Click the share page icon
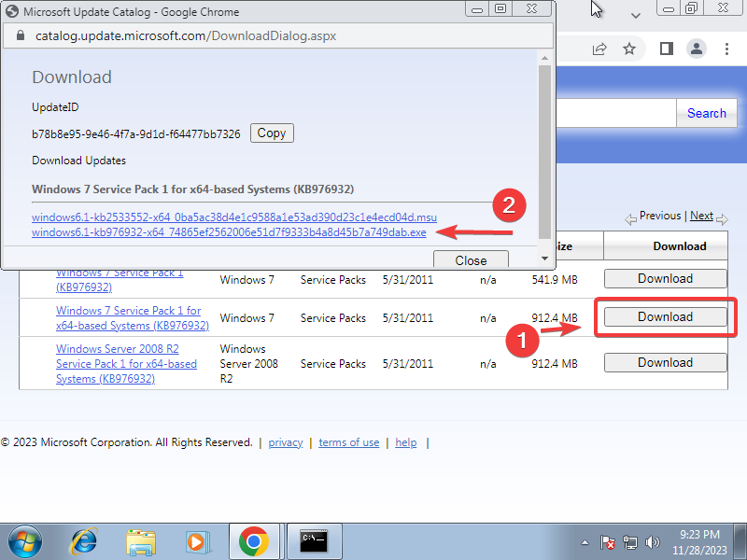The image size is (747, 560). [x=599, y=49]
